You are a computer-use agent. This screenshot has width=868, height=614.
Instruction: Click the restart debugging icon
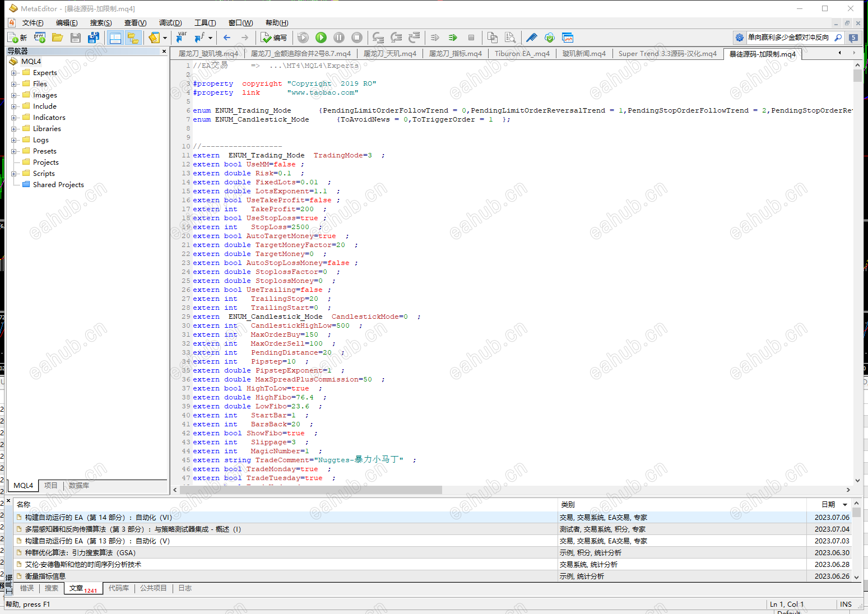(x=303, y=38)
